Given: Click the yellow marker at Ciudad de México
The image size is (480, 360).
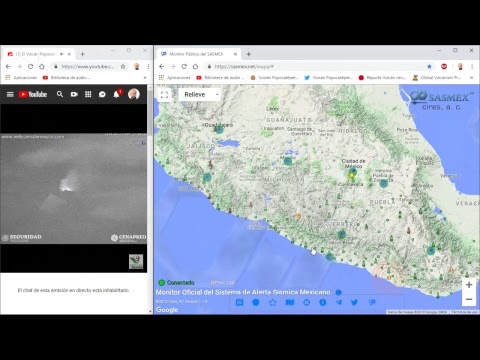Looking at the screenshot, I should tap(351, 175).
